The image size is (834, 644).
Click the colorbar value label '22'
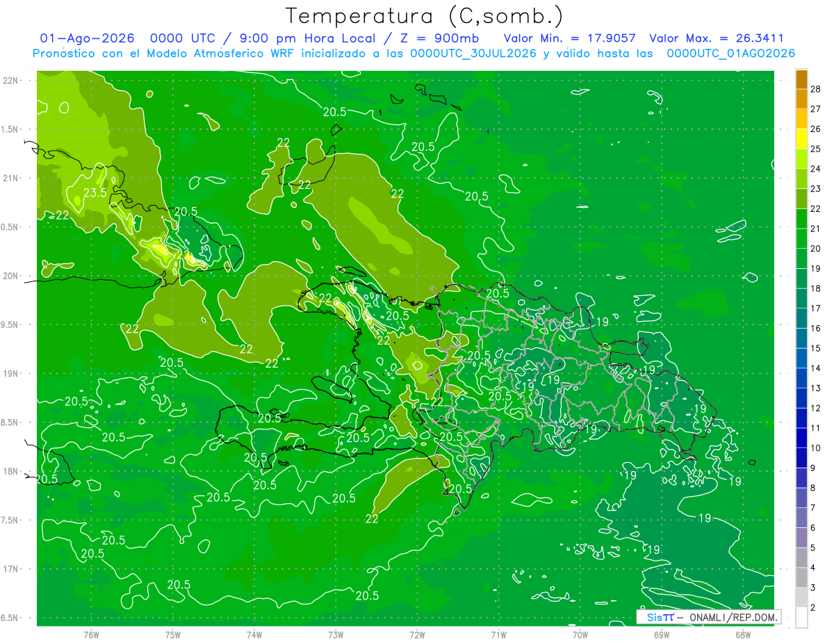pos(816,208)
